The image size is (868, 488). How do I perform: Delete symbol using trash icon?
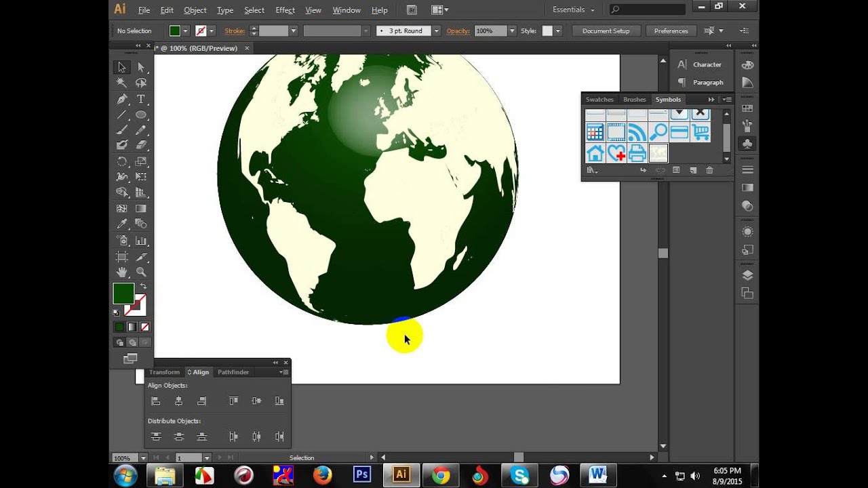pyautogui.click(x=709, y=170)
